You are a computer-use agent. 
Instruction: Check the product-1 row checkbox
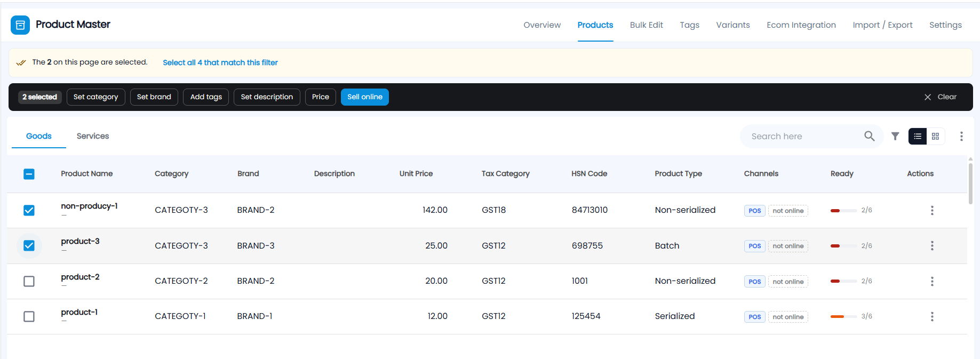29,316
